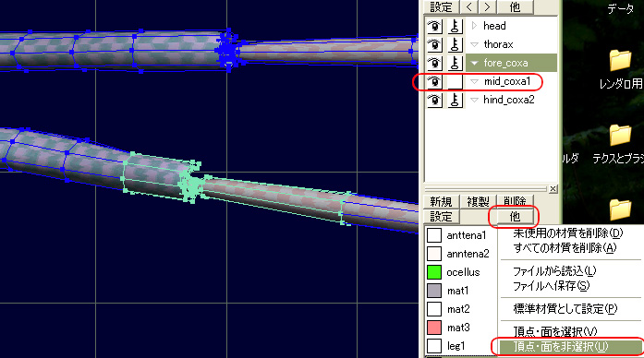Toggle lock icon on hind_coxa2 object

tap(455, 100)
